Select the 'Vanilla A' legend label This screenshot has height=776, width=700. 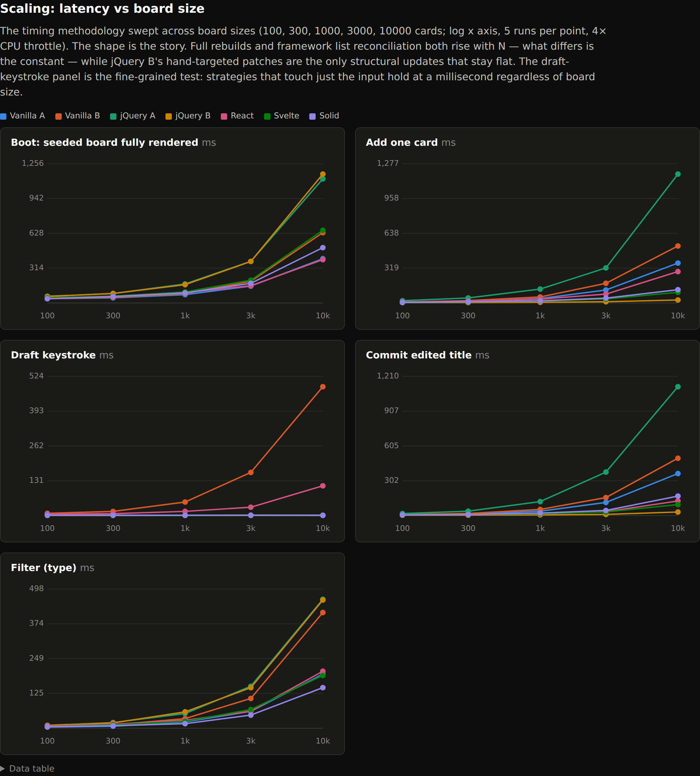[x=27, y=116]
